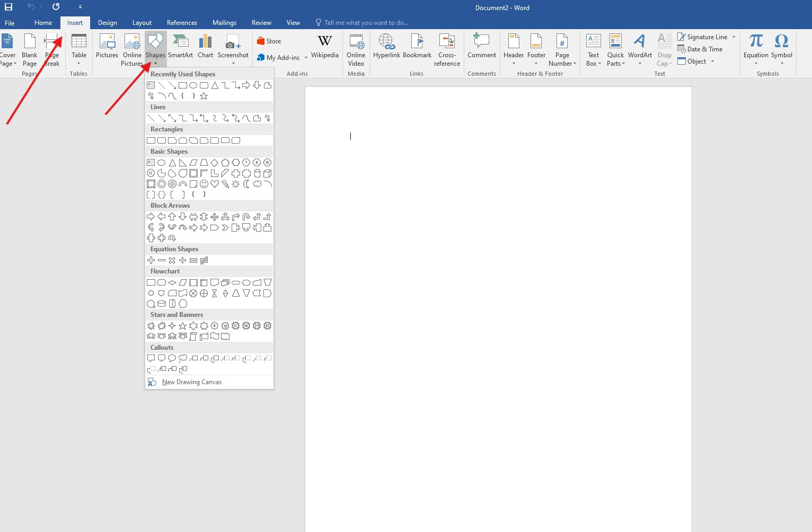Choose the heart shape in Basic Shapes
Viewport: 812px width, 532px height.
[215, 184]
